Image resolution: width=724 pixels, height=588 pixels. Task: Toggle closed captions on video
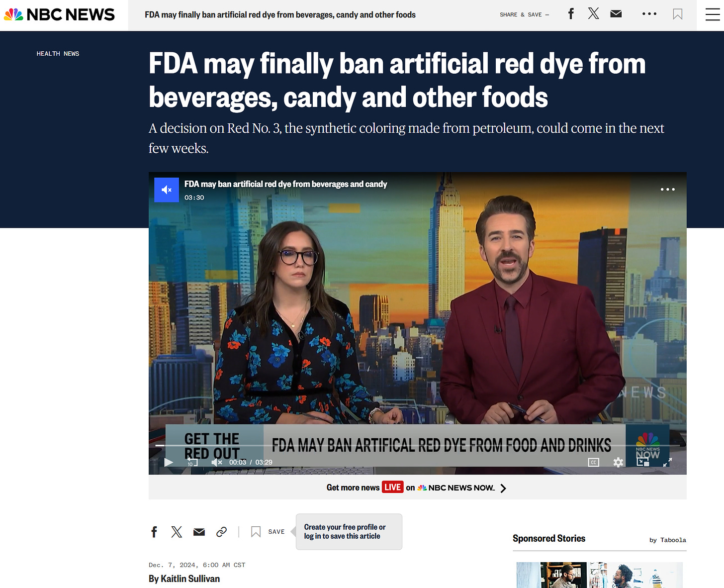(593, 462)
